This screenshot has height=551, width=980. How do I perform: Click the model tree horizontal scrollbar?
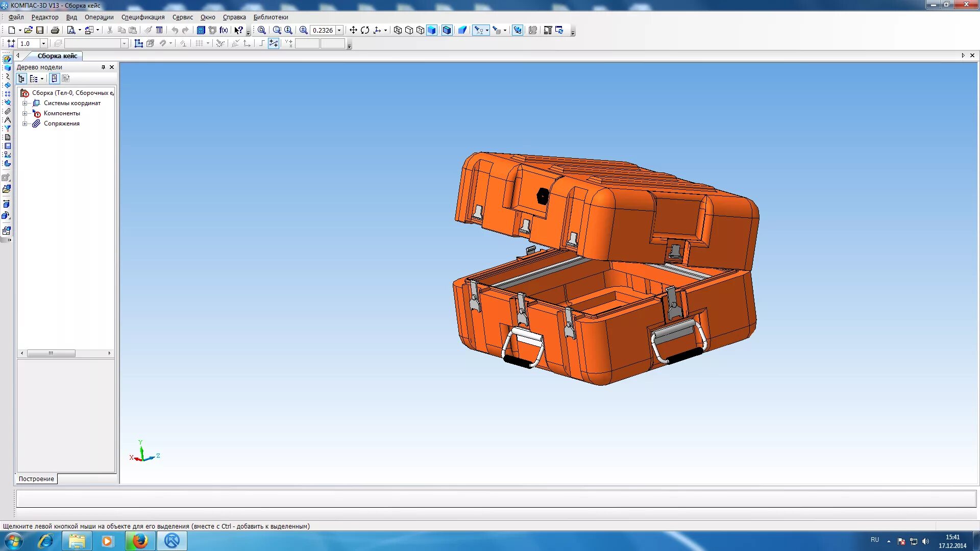51,353
